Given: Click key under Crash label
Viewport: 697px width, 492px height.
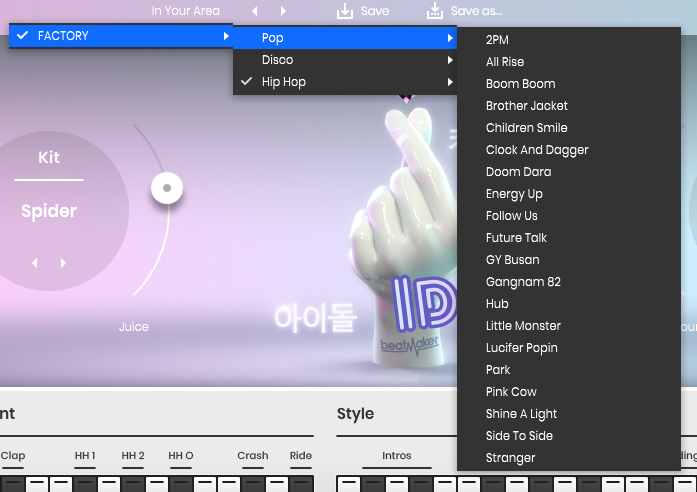Looking at the screenshot, I should 252,484.
